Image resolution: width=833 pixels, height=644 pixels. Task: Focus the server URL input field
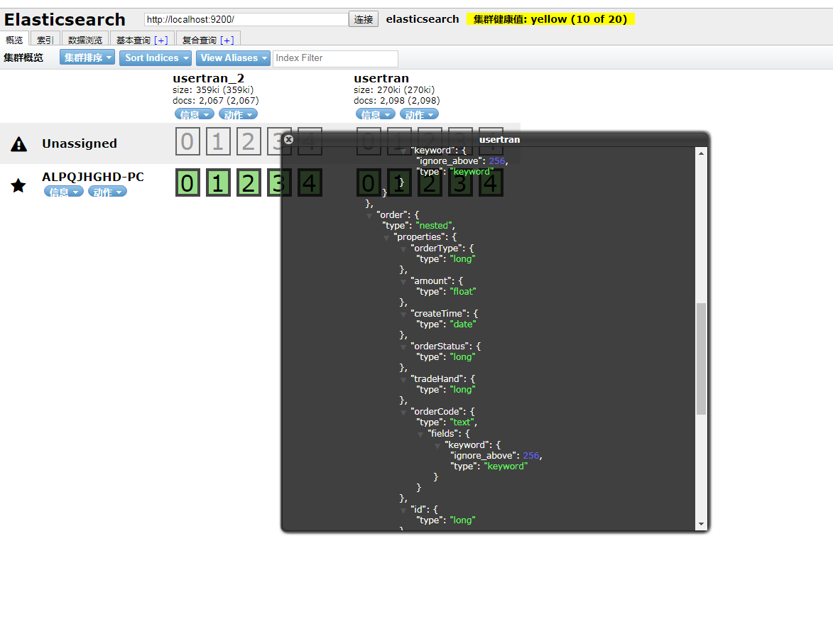(246, 19)
